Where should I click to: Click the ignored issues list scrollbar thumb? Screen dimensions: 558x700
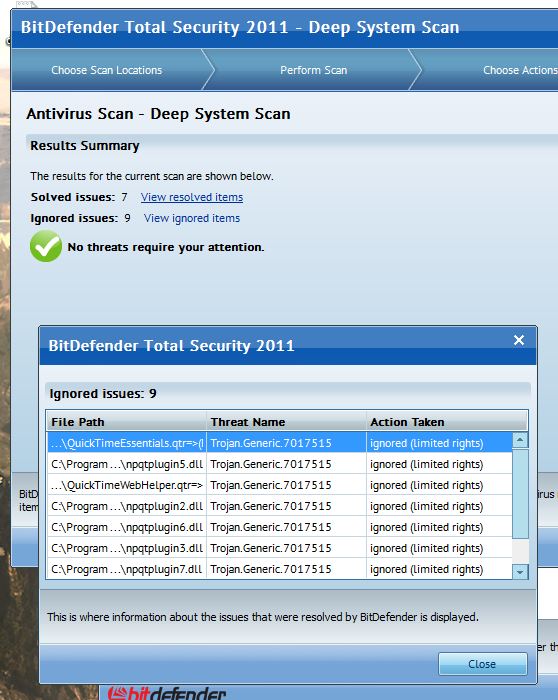520,494
